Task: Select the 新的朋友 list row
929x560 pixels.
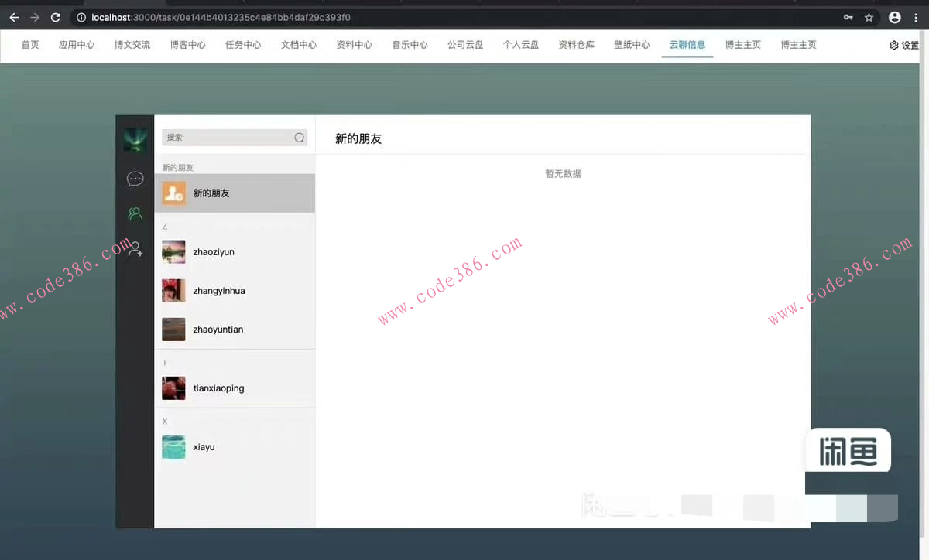Action: 235,193
